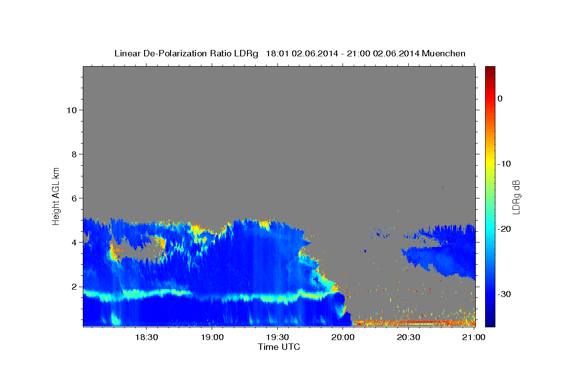Click the '21:00 02.06.2014' end time in title
Viewport: 588px width, 392px height.
pyautogui.click(x=383, y=53)
